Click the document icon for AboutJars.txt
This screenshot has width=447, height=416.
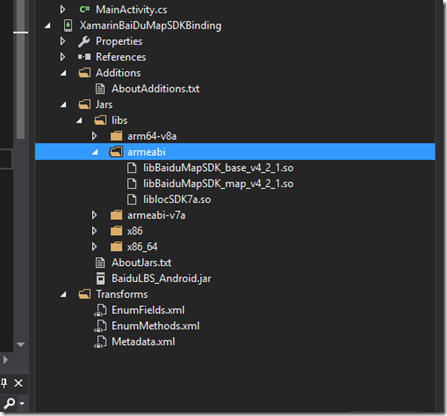[x=100, y=263]
